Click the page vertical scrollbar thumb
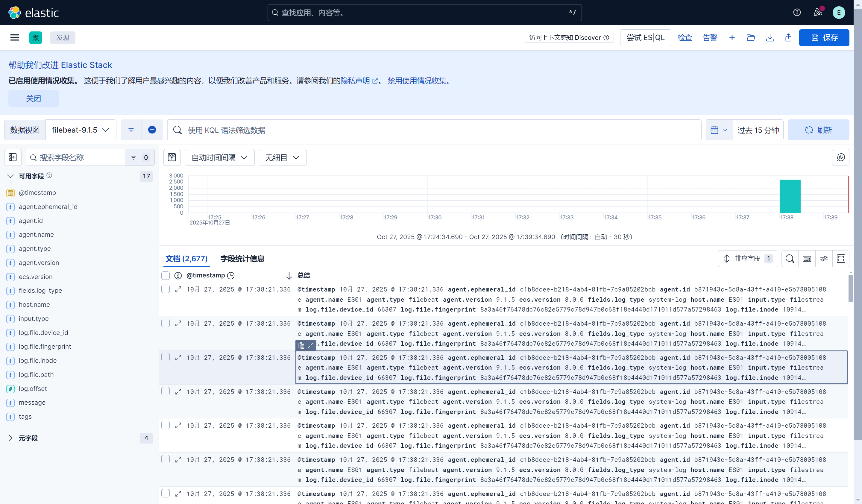Image resolution: width=862 pixels, height=504 pixels. pos(858,224)
